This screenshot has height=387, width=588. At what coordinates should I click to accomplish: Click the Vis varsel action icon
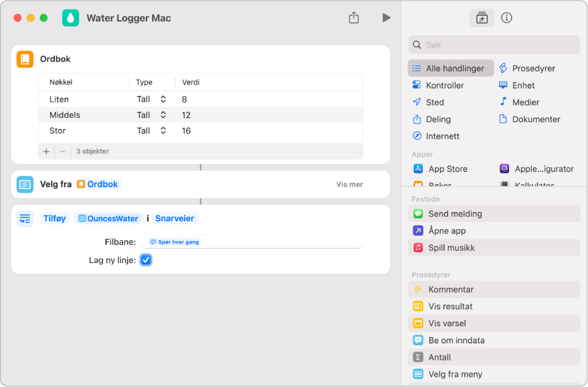(417, 323)
